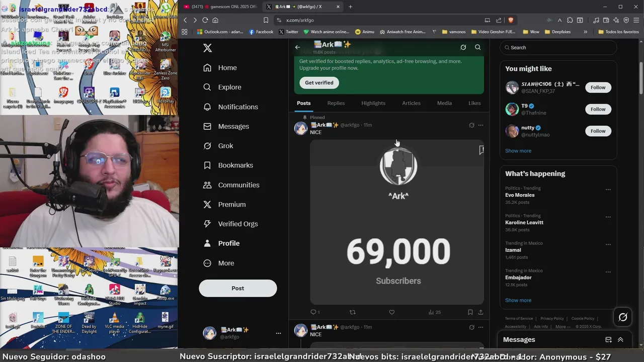Open X logo home link in sidebar
This screenshot has width=644, height=362.
click(207, 48)
